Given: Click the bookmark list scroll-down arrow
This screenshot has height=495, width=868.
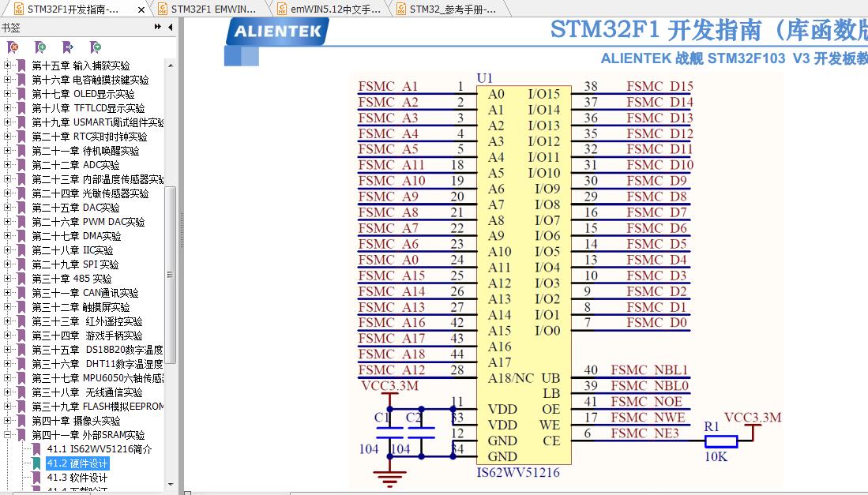Looking at the screenshot, I should [x=171, y=485].
